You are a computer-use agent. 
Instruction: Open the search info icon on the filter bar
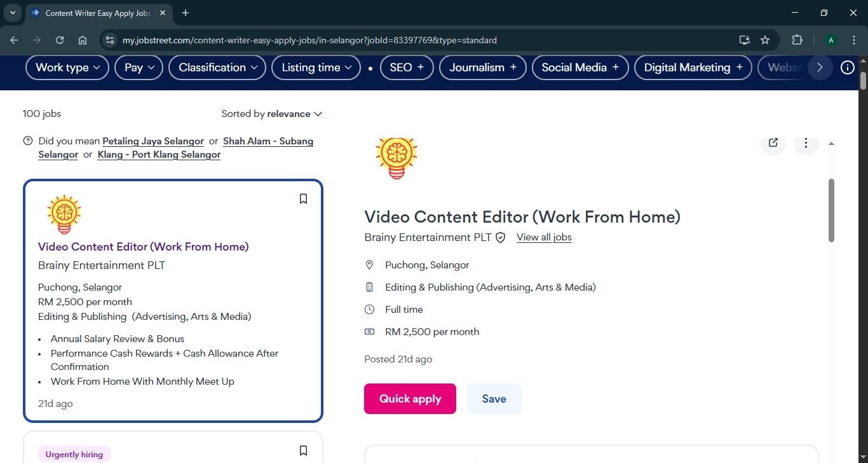847,67
